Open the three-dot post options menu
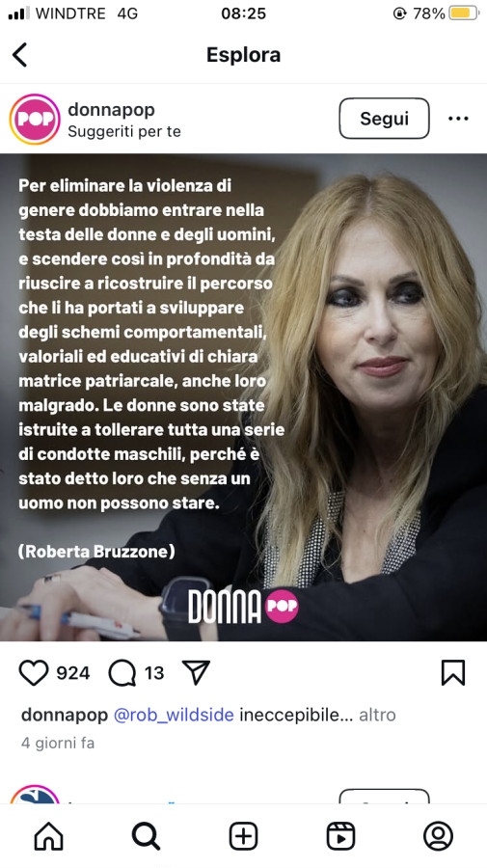The height and width of the screenshot is (868, 487). click(x=458, y=119)
